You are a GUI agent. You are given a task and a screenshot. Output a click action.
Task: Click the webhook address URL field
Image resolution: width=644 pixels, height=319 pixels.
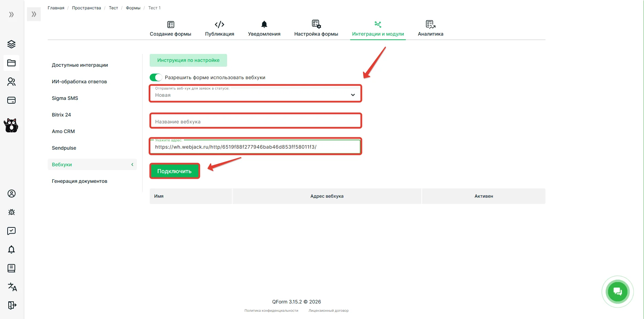(255, 147)
